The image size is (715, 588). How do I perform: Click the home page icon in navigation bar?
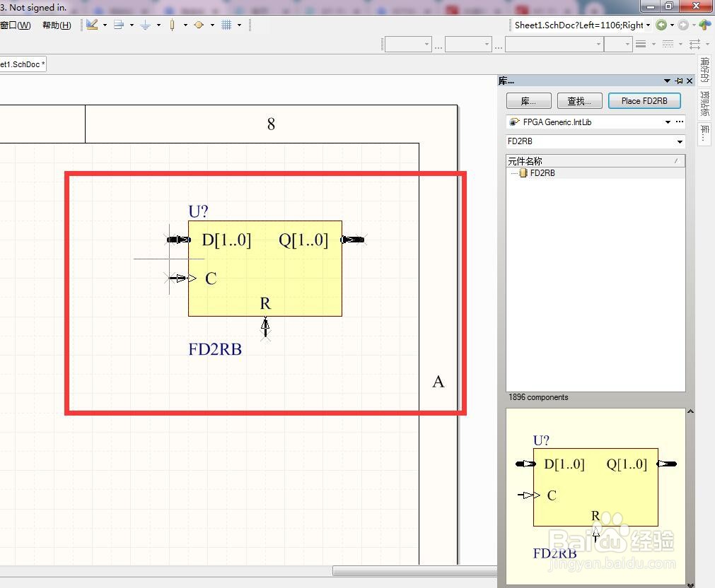(705, 25)
